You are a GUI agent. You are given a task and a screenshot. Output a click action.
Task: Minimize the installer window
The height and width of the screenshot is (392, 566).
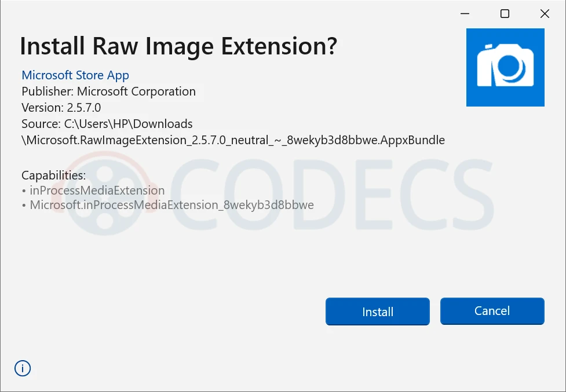tap(465, 14)
